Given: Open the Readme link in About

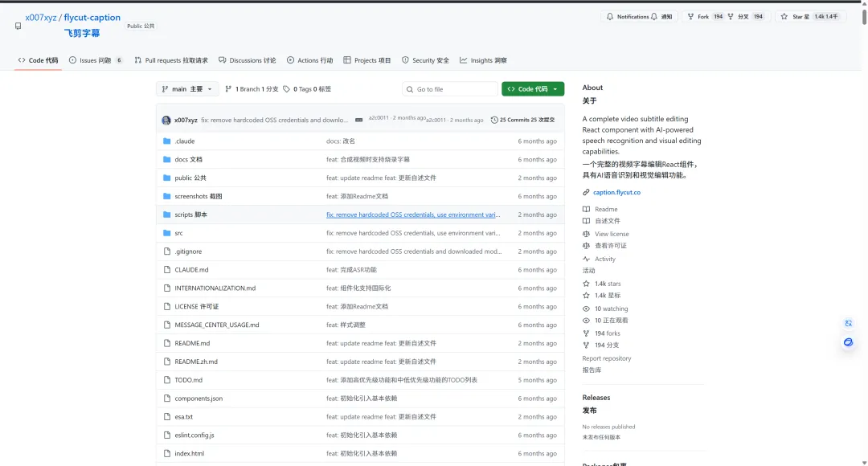Looking at the screenshot, I should tap(606, 209).
